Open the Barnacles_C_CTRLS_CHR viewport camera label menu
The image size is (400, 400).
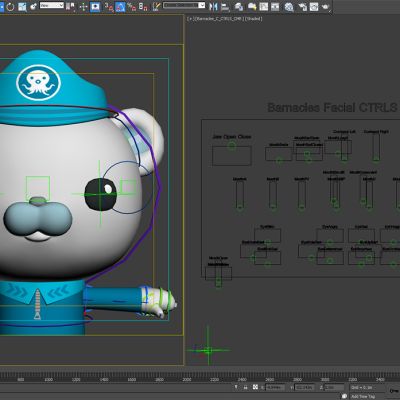coord(219,19)
